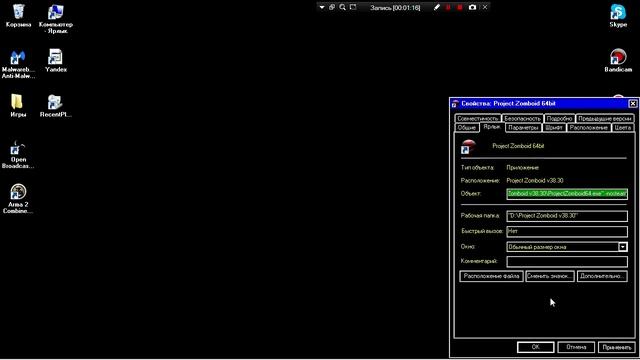Click the Применить apply button
Screen dimensions: 640x360
click(616, 347)
